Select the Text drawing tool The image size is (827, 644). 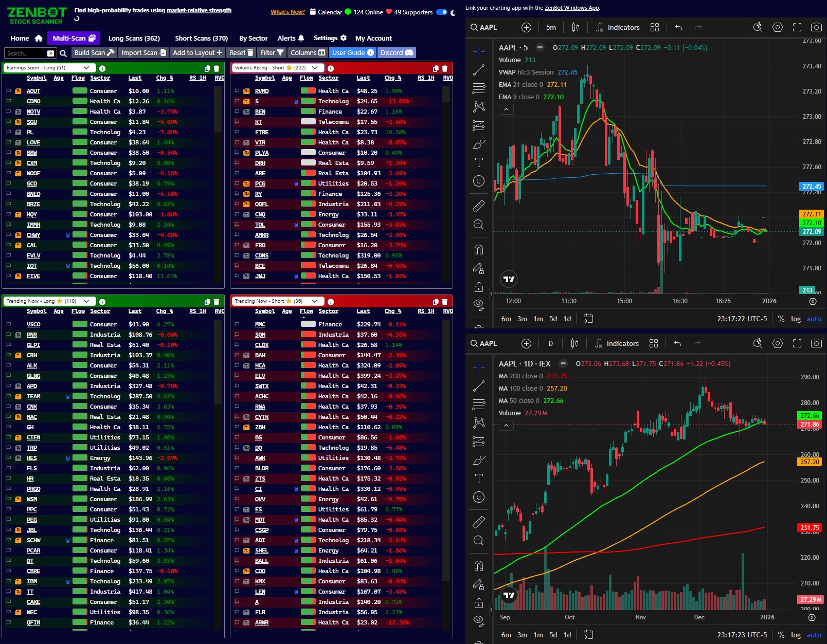click(479, 162)
